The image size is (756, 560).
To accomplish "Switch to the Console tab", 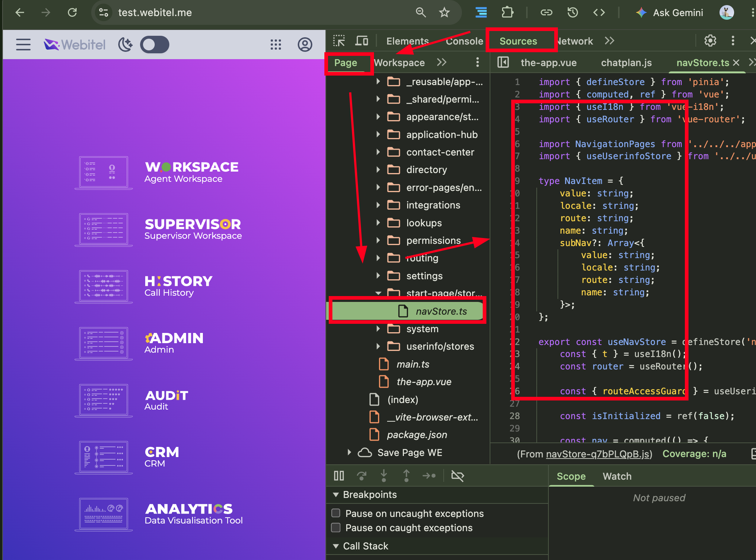I will [x=464, y=41].
